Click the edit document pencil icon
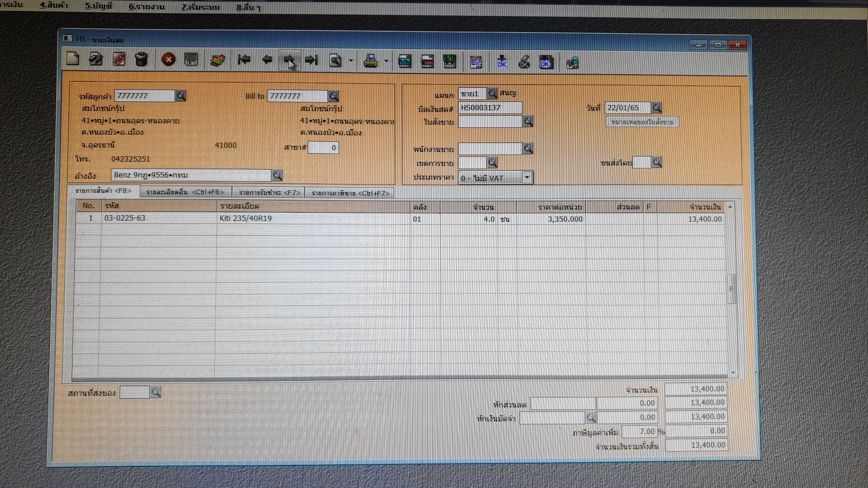 (x=96, y=59)
